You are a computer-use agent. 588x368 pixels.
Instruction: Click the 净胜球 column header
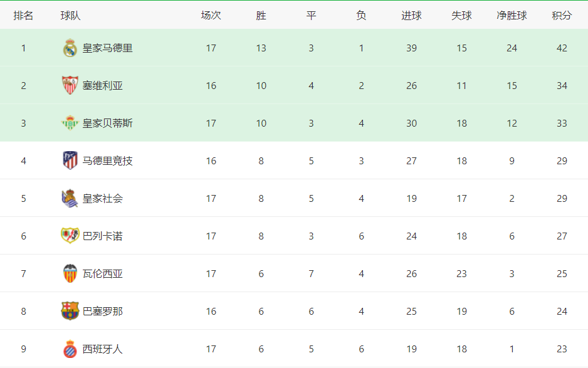tap(512, 16)
